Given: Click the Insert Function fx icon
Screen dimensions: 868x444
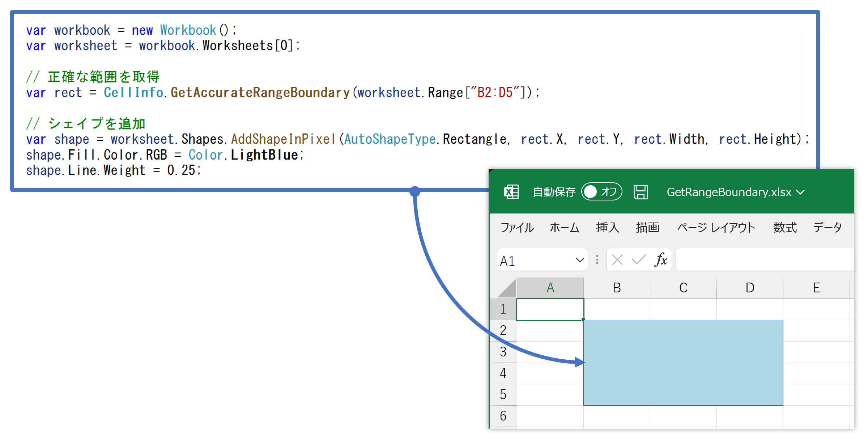Looking at the screenshot, I should tap(660, 259).
